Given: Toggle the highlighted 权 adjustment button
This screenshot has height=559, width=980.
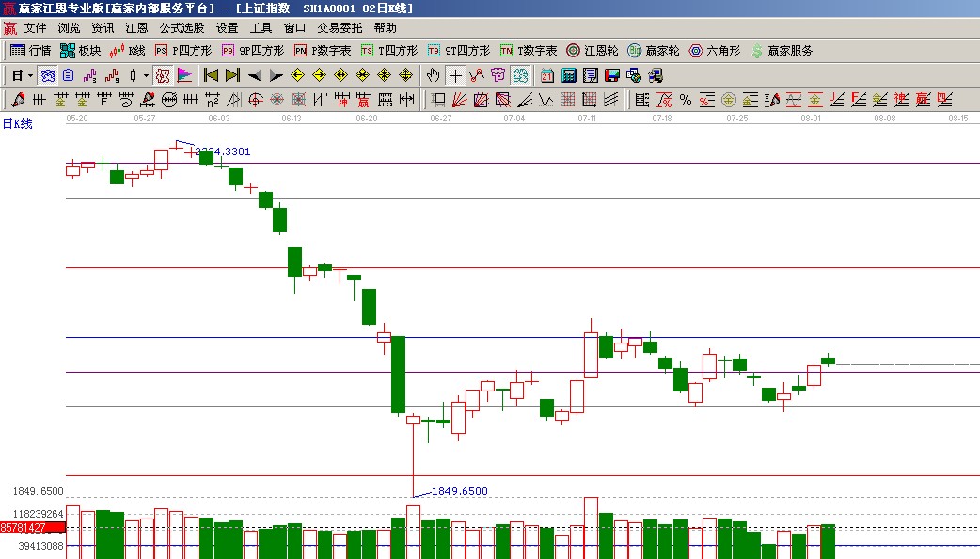Looking at the screenshot, I should point(162,75).
